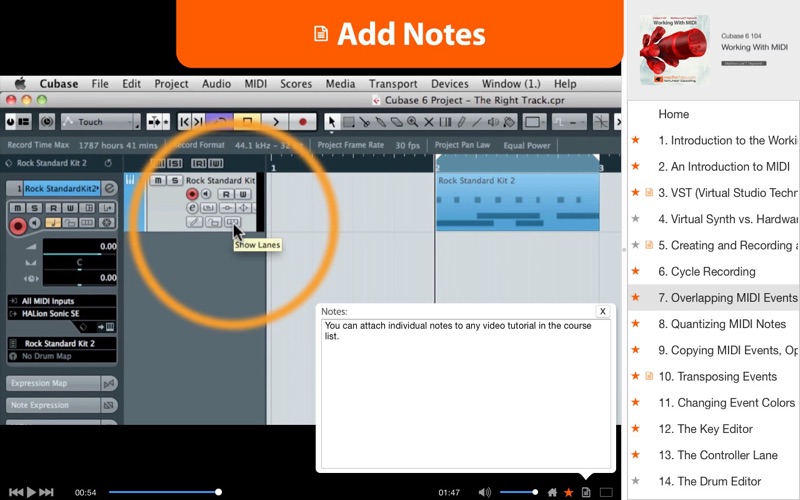Open the Apple menu
The image size is (800, 500).
pyautogui.click(x=21, y=83)
